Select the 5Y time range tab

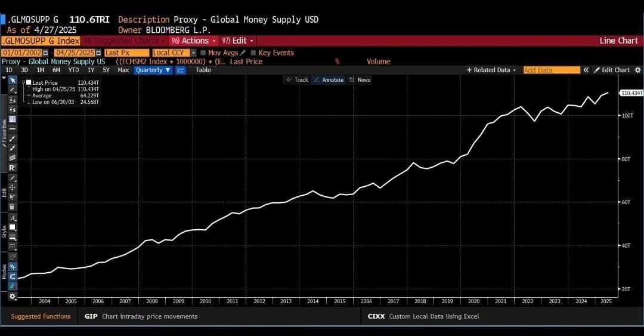coord(106,70)
